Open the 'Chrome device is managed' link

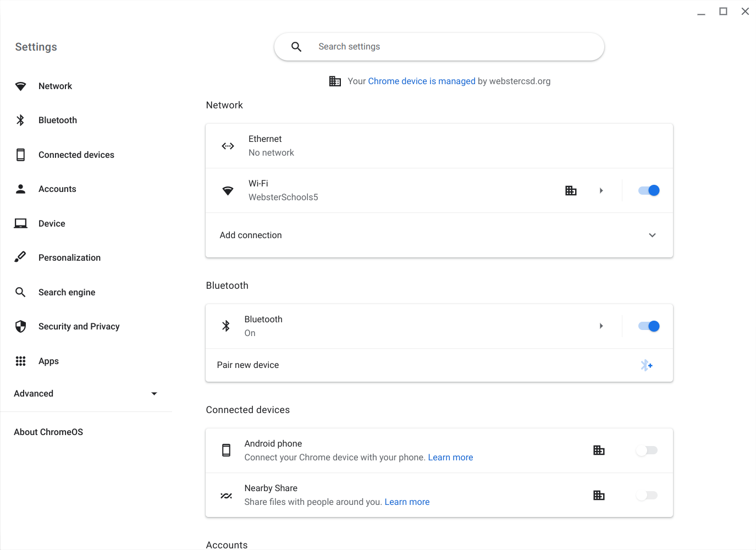(x=421, y=81)
